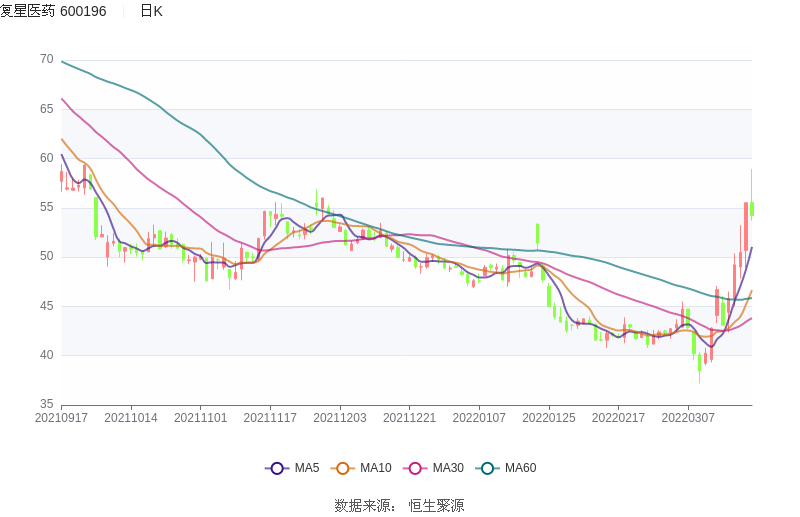Click the 复星医药 600196 stock title
Viewport: 800px width, 517px height.
point(53,11)
